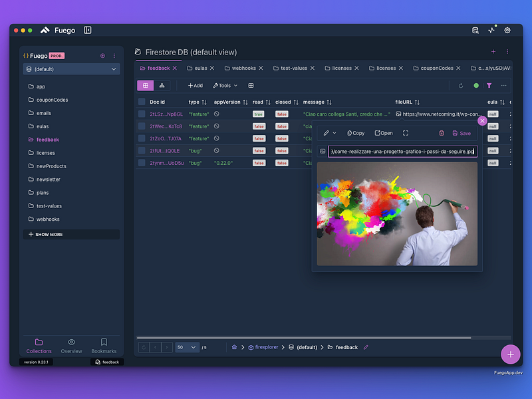Open Collections sidebar tab
Viewport: 532px width, 399px height.
coord(39,346)
